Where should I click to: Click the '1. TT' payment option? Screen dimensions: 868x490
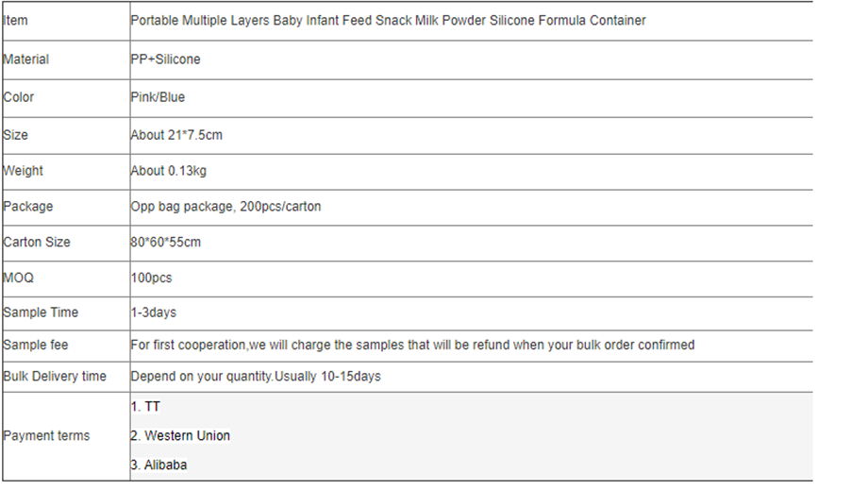tap(145, 407)
